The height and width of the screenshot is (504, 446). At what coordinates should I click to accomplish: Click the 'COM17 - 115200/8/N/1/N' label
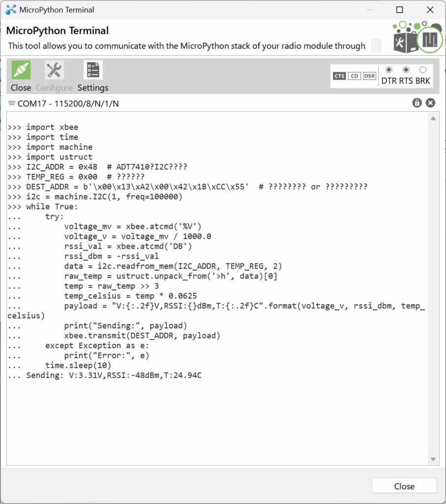[68, 103]
